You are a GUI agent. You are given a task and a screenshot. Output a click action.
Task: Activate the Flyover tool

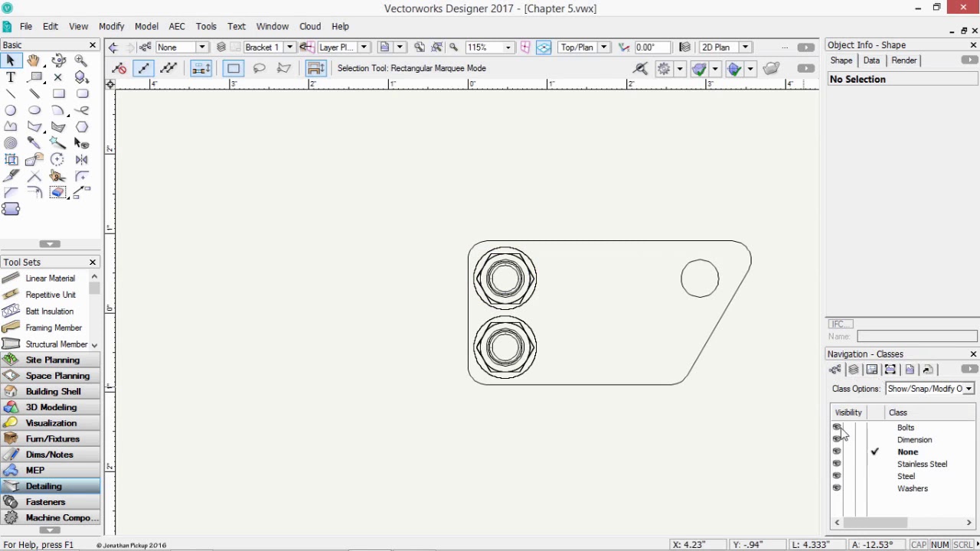58,60
